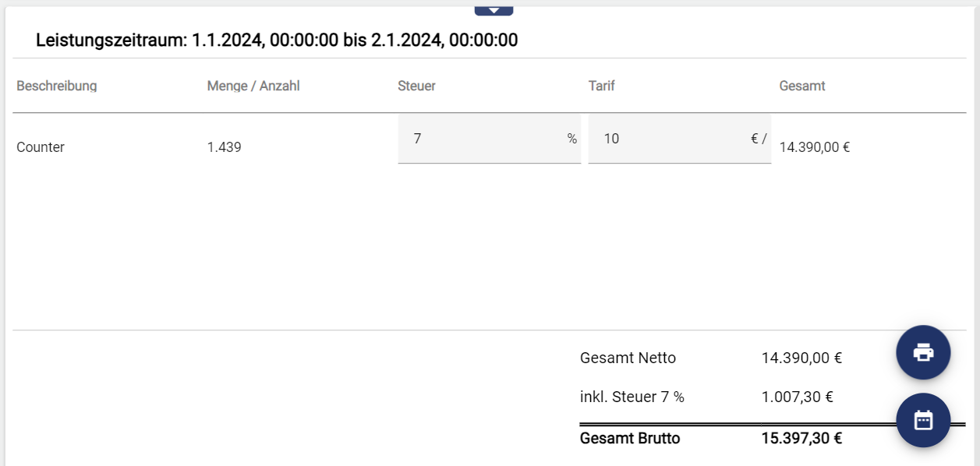This screenshot has width=980, height=466.
Task: Click the Tarif column header
Action: 602,86
